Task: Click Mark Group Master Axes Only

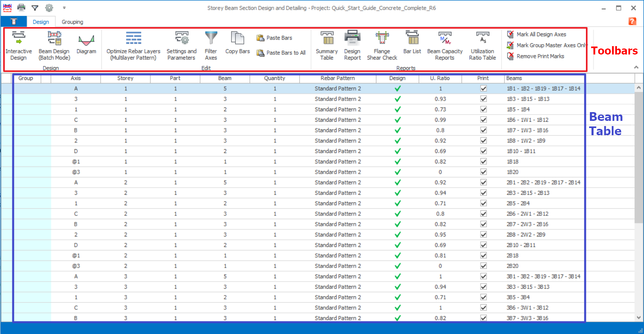Action: pyautogui.click(x=547, y=45)
